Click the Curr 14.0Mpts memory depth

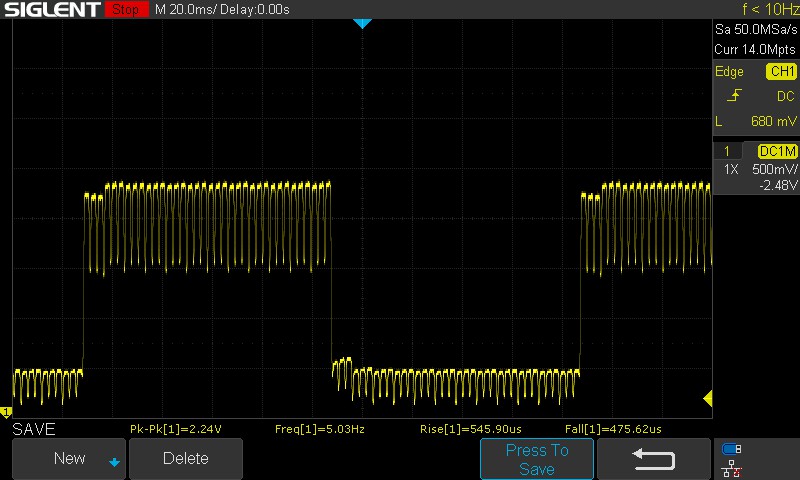pyautogui.click(x=755, y=49)
